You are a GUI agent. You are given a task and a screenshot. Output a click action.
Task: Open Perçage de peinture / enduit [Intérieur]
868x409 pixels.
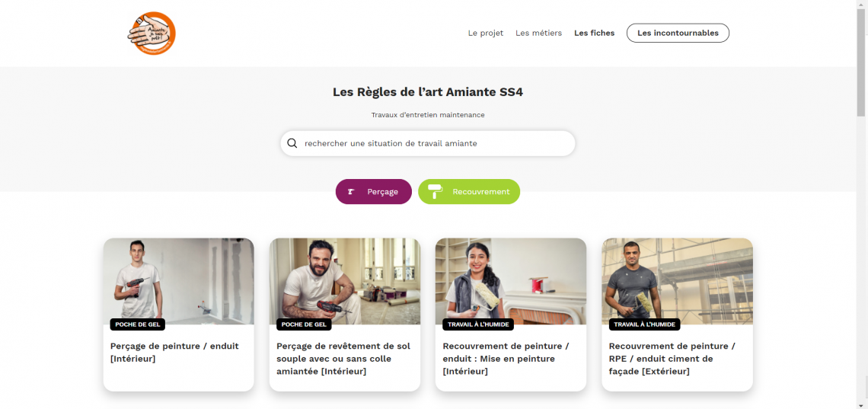coord(174,352)
